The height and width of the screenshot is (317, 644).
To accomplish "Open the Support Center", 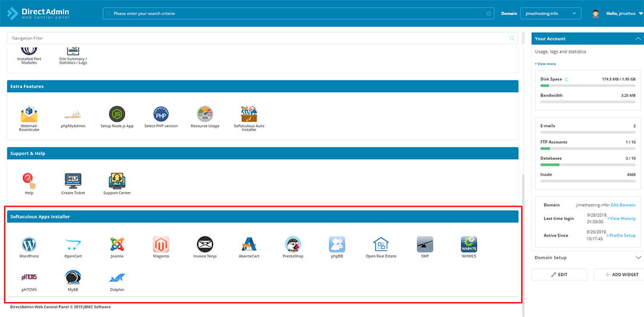I will 117,181.
